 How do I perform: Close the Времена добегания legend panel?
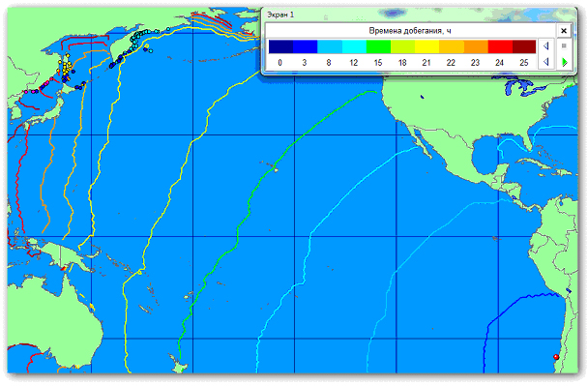563,31
